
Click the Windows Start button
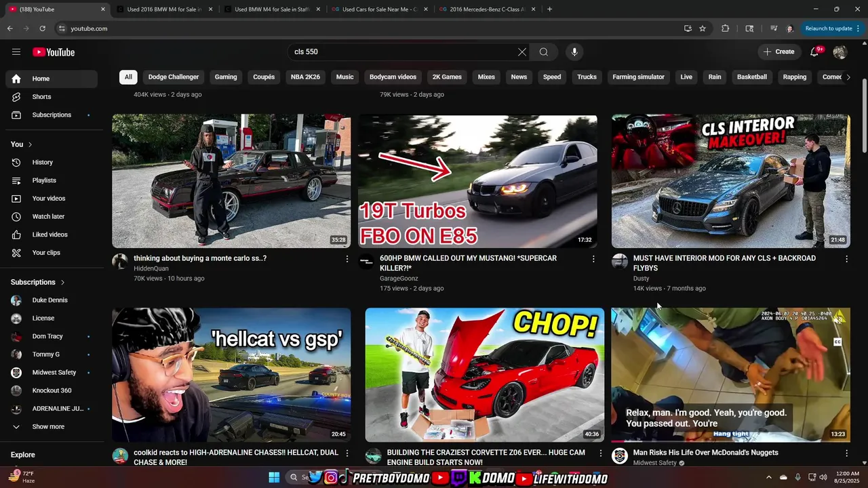coord(274,478)
